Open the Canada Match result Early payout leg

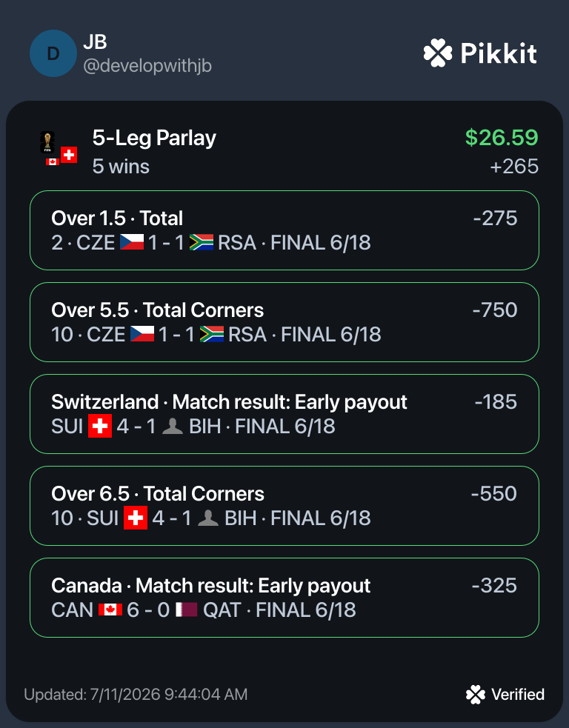point(284,598)
